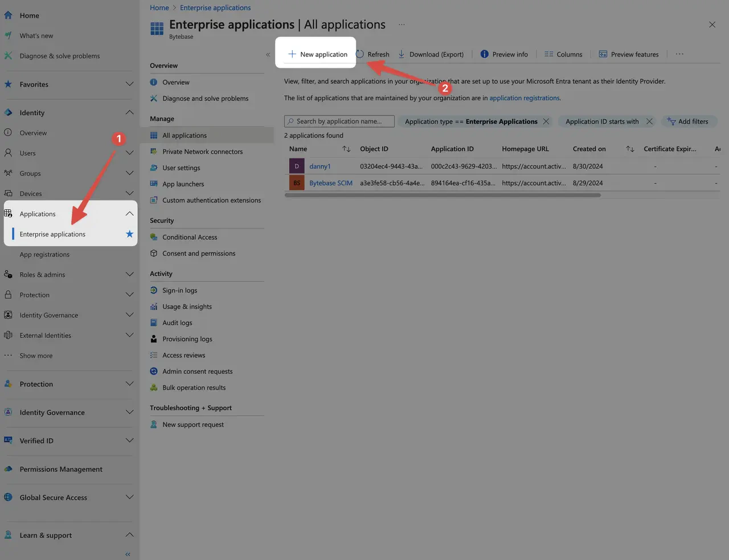
Task: Download (Export) the application list
Action: (x=431, y=54)
